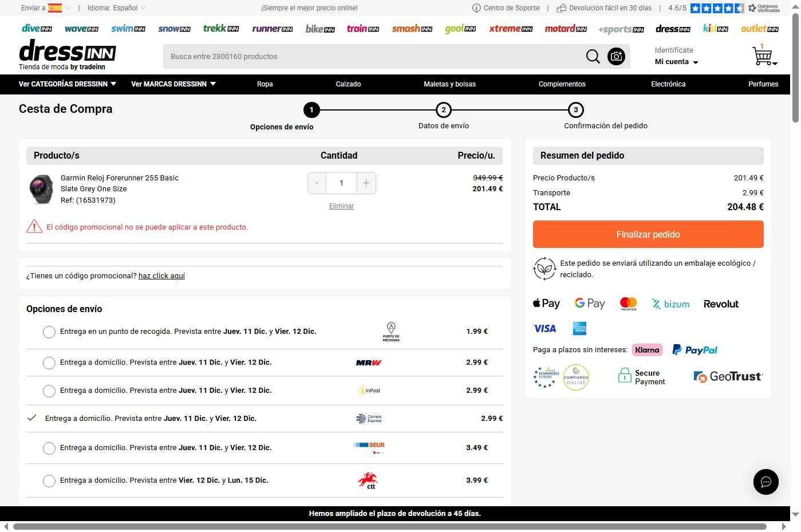Go to step 3 Confirmación del pedido
This screenshot has width=801, height=532.
(x=575, y=110)
